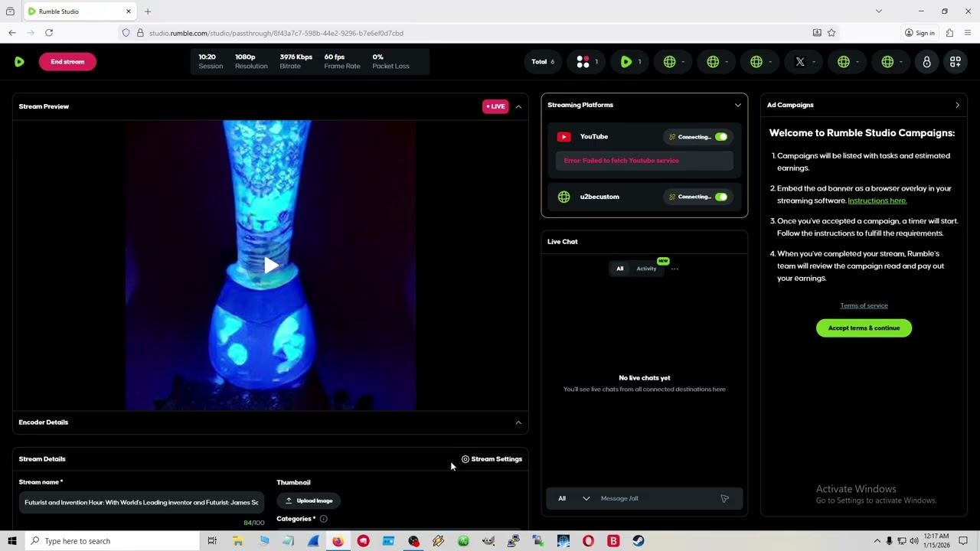Open File Explorer from the taskbar
The width and height of the screenshot is (980, 551).
point(238,541)
